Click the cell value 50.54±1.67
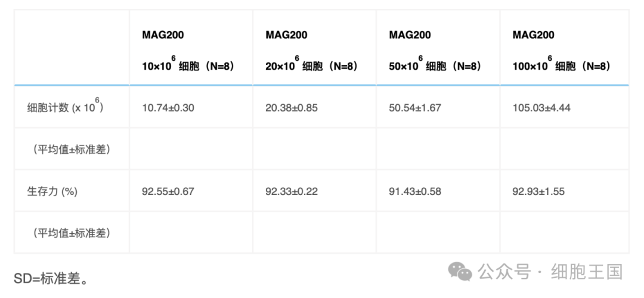The width and height of the screenshot is (644, 298). (x=415, y=108)
